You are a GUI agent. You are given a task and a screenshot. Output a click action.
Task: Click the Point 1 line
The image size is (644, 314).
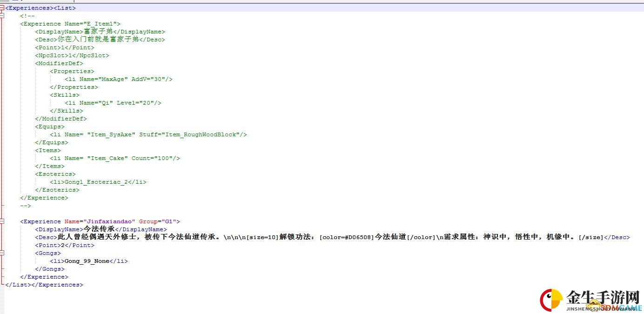click(x=65, y=47)
